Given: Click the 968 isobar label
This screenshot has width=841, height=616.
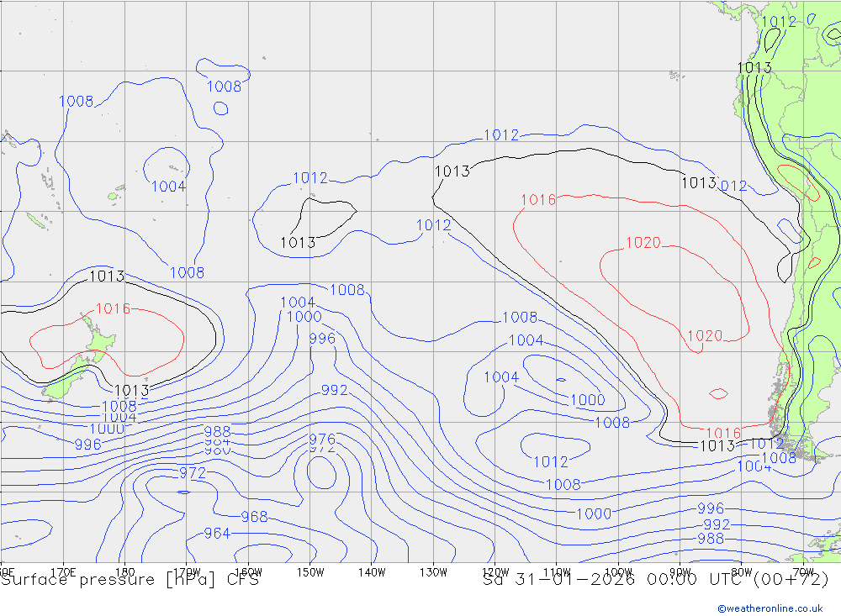Looking at the screenshot, I should (254, 517).
